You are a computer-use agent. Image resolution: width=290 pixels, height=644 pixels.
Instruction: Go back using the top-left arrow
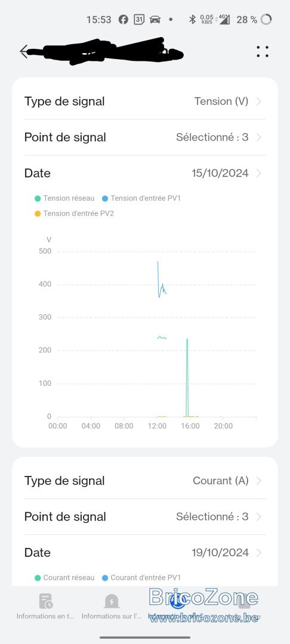click(x=24, y=51)
